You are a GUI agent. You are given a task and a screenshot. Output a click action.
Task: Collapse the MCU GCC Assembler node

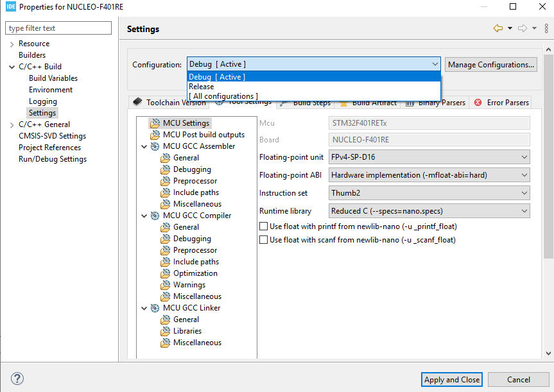[x=144, y=146]
